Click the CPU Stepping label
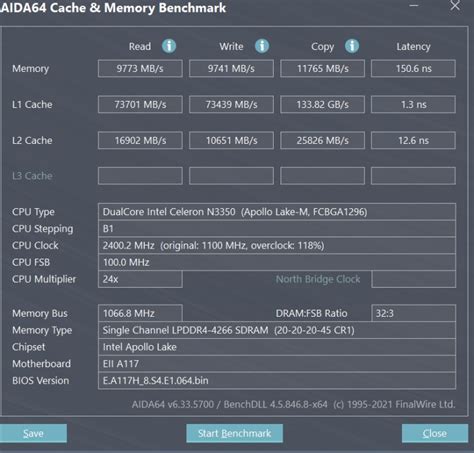474x453 pixels. coord(43,229)
